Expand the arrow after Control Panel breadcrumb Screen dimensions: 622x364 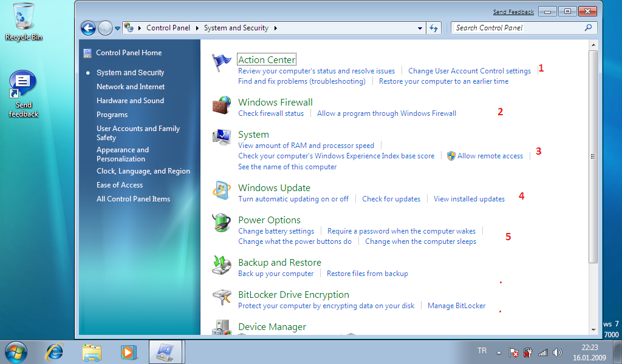coord(197,28)
